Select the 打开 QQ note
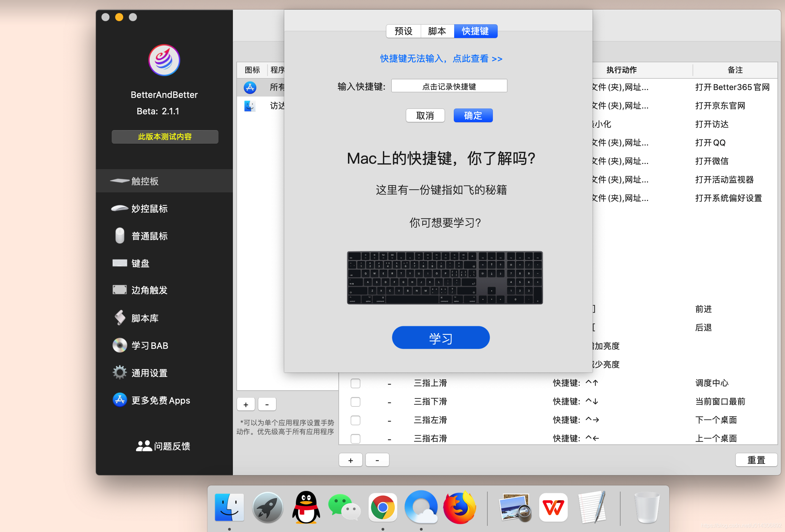Viewport: 785px width, 532px height. tap(710, 143)
